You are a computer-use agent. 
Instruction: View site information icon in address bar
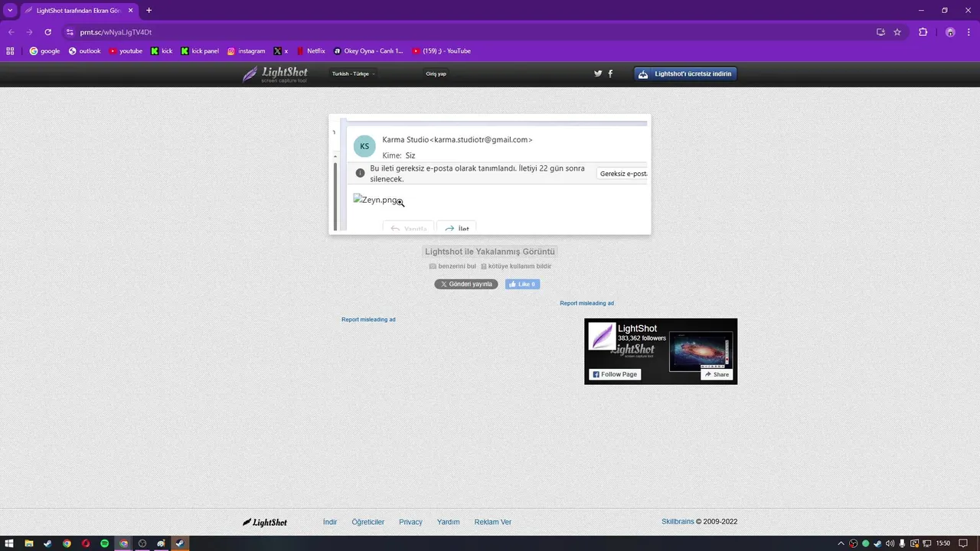tap(70, 32)
